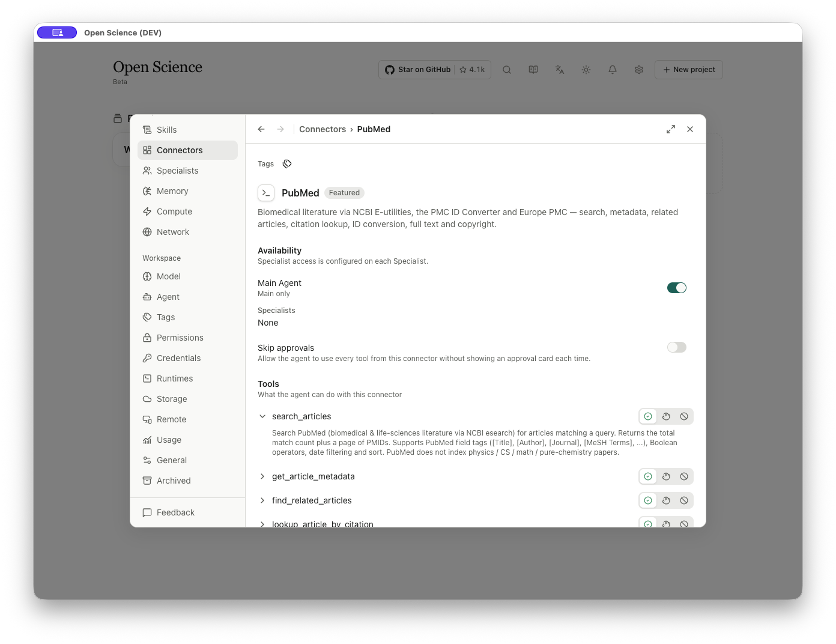Open Skills in the settings sidebar
836x644 pixels.
pyautogui.click(x=187, y=130)
